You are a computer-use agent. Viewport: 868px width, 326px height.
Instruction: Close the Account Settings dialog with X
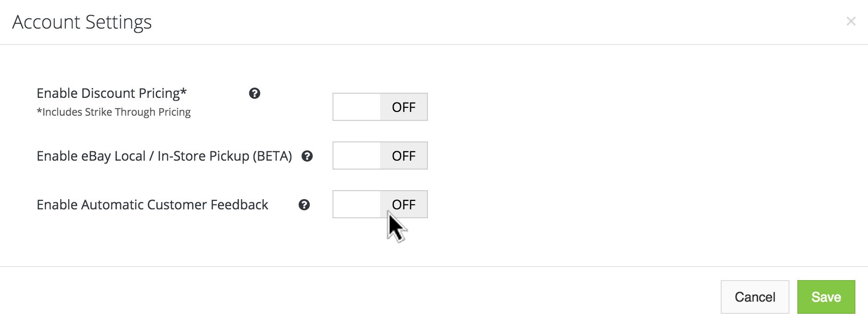click(851, 21)
